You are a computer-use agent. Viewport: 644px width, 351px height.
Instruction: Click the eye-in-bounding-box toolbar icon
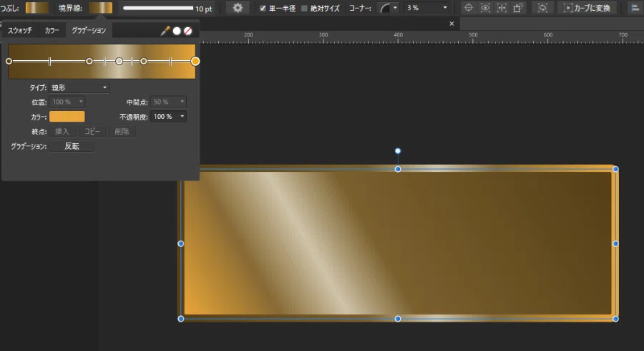pyautogui.click(x=485, y=8)
